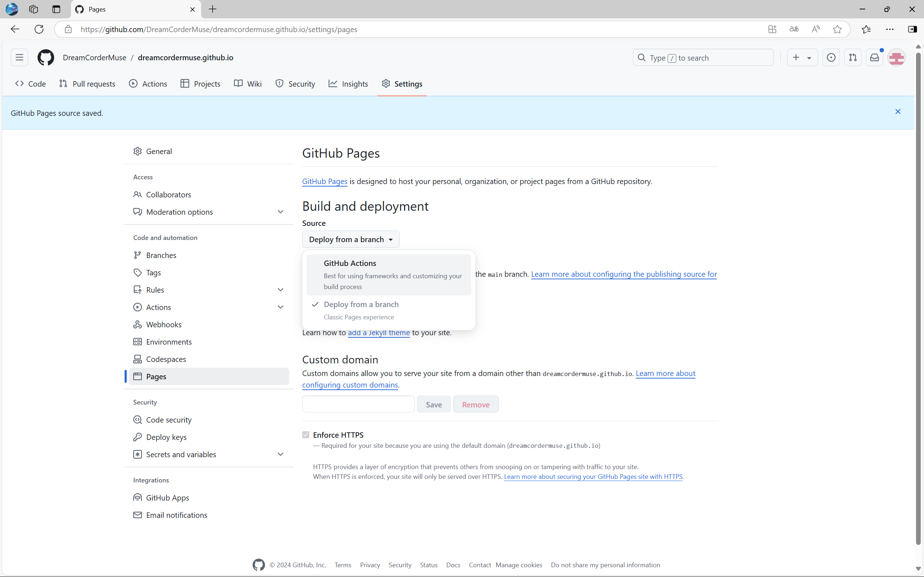Click the GitHub Octocat logo in the header
Image resolution: width=924 pixels, height=577 pixels.
click(45, 58)
